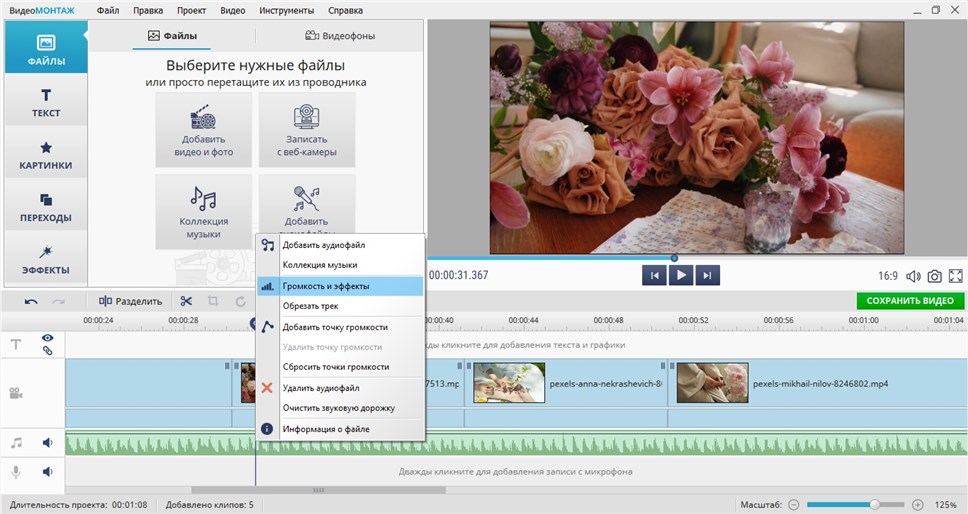
Task: Click Добавить видео и фото tile
Action: (204, 130)
